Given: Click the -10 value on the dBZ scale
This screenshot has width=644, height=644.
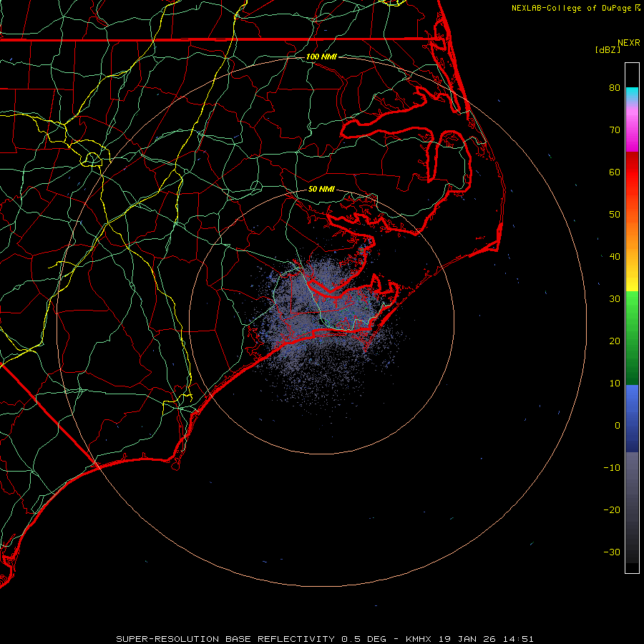Looking at the screenshot, I should point(612,467).
